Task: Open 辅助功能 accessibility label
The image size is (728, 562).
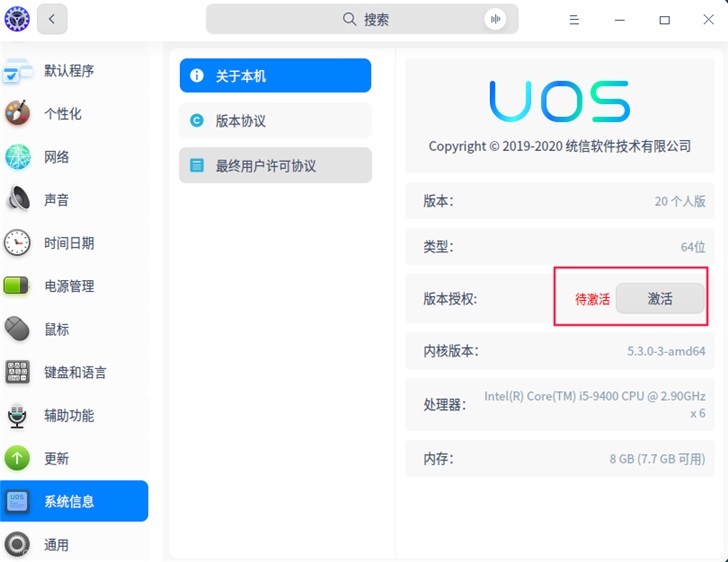Action: 69,416
